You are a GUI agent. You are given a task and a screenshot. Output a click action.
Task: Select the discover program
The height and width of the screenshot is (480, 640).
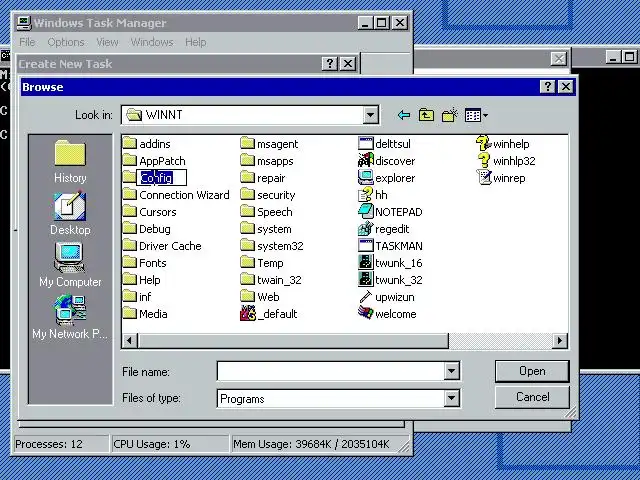(387, 161)
